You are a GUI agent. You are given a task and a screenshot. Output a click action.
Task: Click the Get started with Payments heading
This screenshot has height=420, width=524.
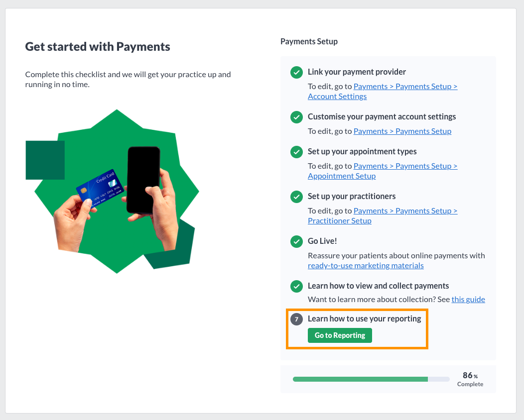tap(98, 47)
